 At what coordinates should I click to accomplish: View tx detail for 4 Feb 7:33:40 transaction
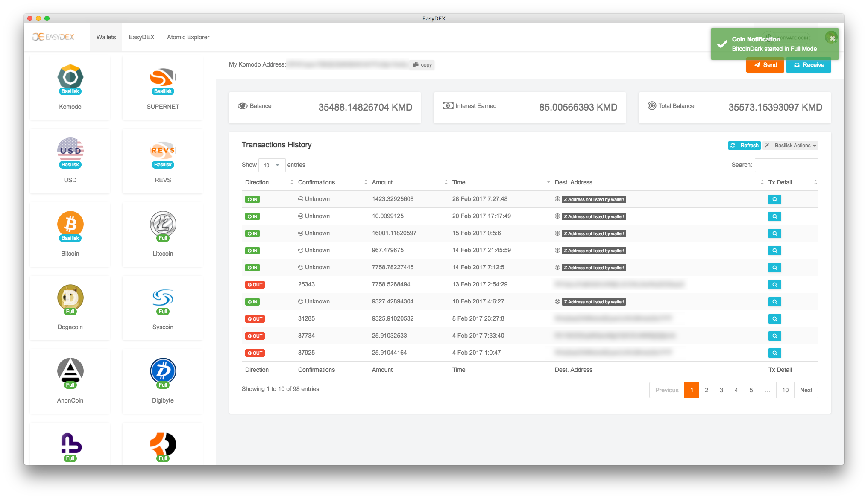coord(774,336)
